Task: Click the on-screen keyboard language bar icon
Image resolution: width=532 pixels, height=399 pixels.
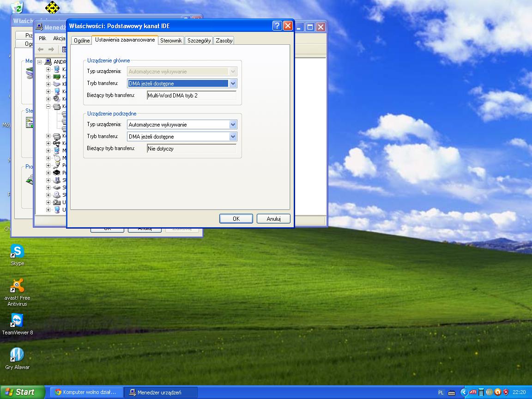Action: pos(452,393)
